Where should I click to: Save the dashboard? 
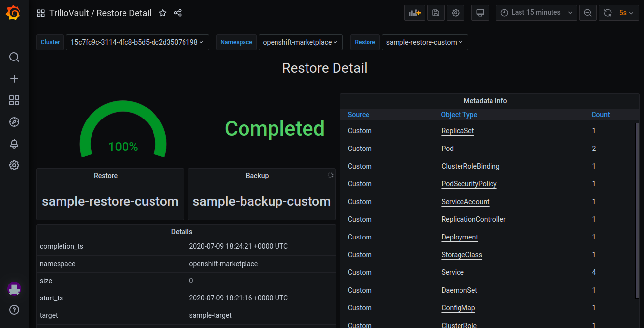tap(436, 13)
